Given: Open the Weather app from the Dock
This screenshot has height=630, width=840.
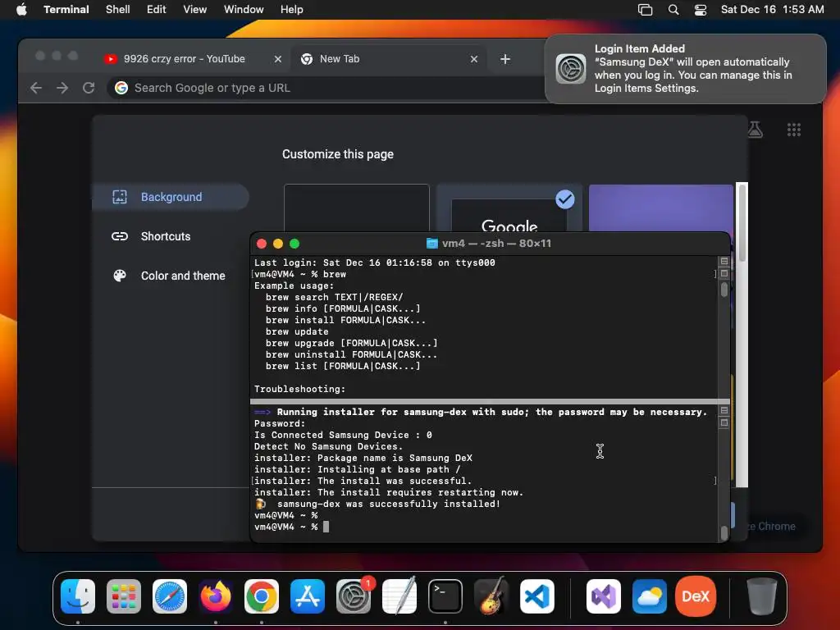Looking at the screenshot, I should 650,596.
